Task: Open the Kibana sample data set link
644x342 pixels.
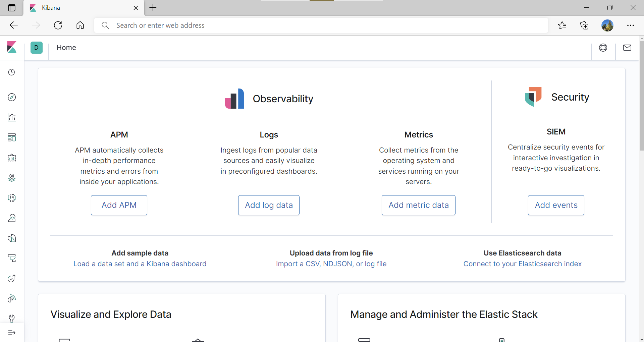Action: point(140,264)
